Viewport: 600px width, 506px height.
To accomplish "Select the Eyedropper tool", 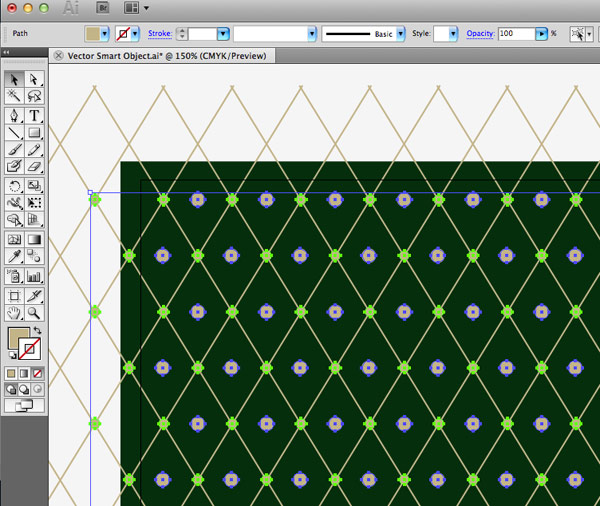I will [x=15, y=256].
